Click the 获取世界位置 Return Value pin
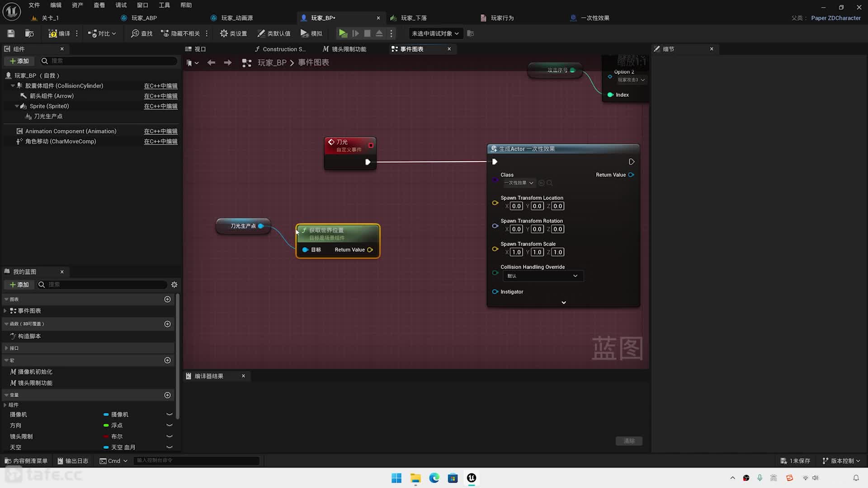 (x=370, y=250)
